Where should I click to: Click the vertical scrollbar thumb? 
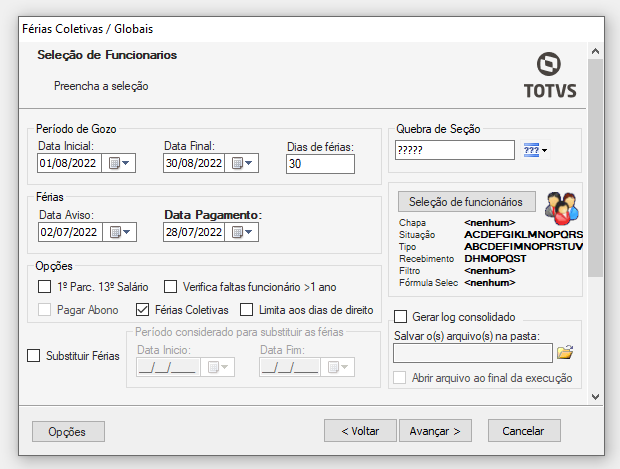click(x=595, y=168)
